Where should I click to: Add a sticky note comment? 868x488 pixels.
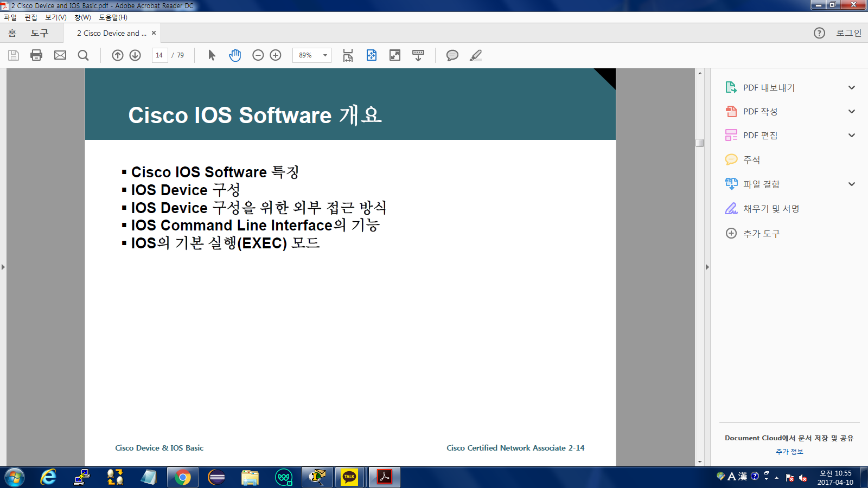[452, 55]
